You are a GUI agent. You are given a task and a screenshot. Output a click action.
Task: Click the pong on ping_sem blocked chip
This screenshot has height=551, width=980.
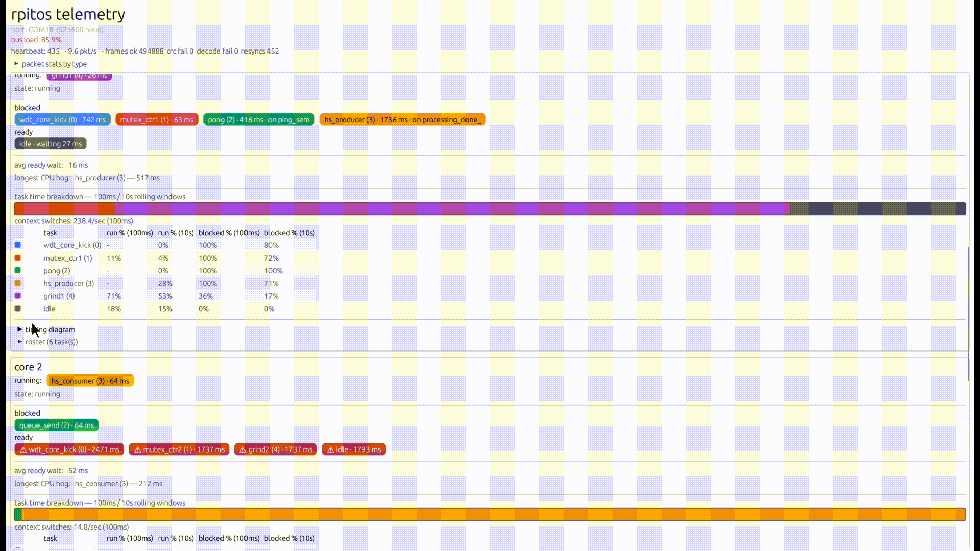pyautogui.click(x=259, y=119)
